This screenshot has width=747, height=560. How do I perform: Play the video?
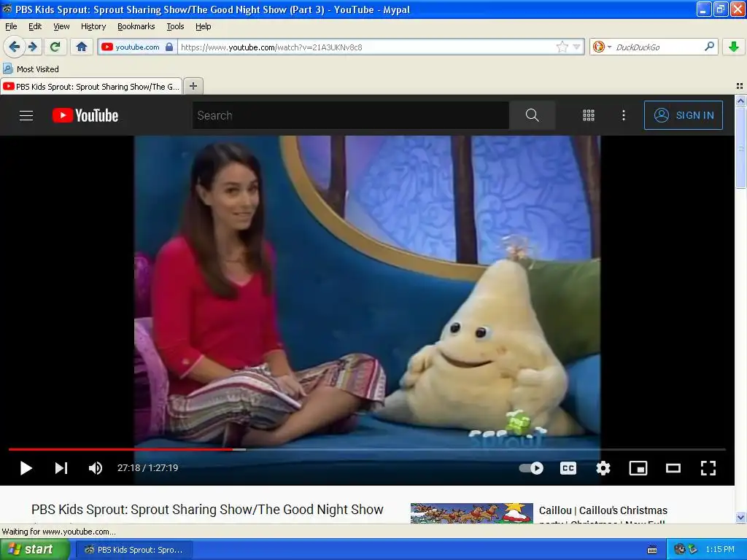point(26,468)
